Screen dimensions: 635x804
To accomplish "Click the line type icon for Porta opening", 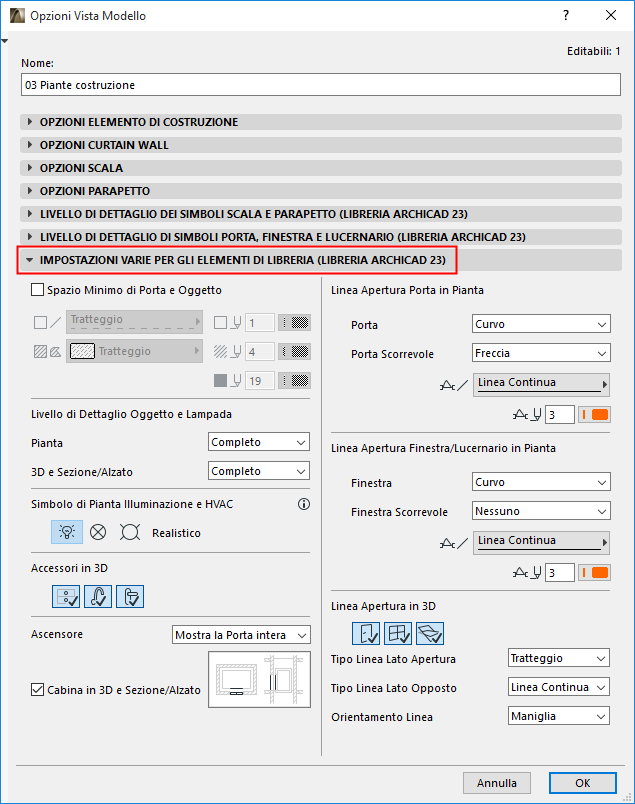I will pos(454,385).
